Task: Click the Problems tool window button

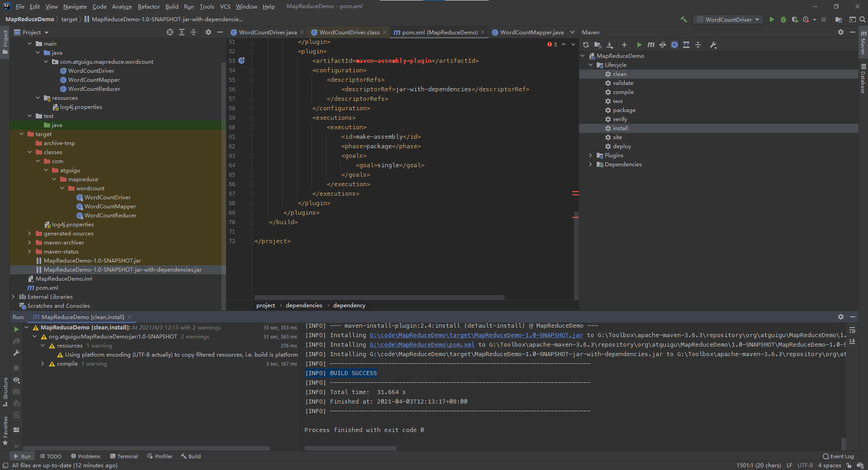Action: pos(85,456)
